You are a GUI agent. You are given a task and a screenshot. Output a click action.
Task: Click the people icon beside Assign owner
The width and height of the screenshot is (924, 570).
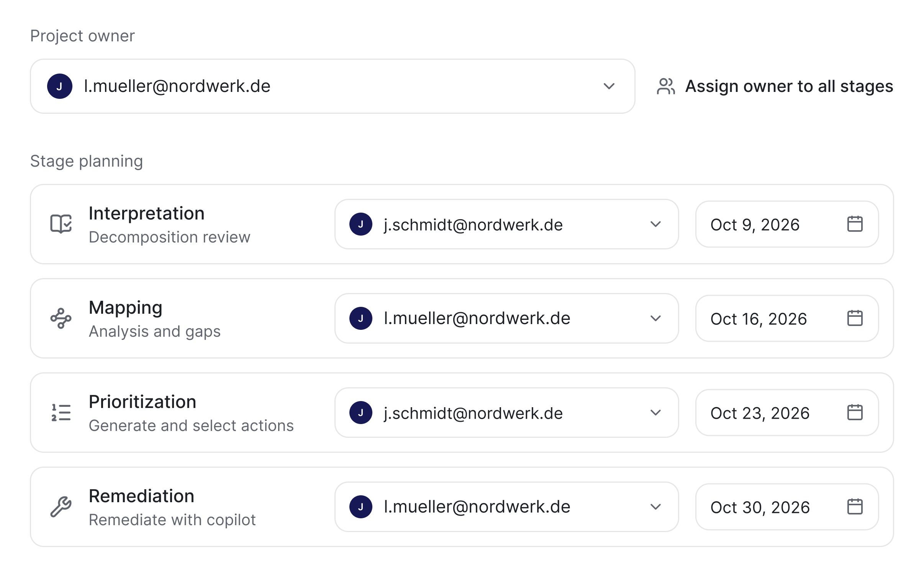(x=666, y=86)
